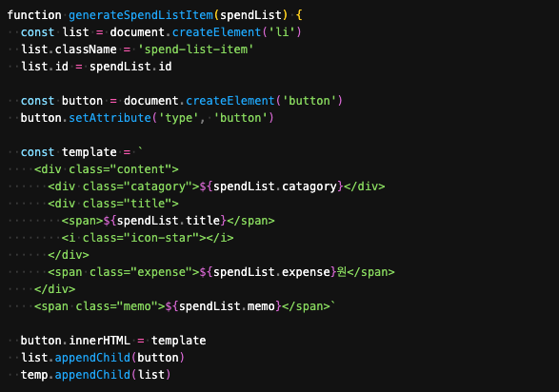559x392 pixels.
Task: Click the Korean 원 character
Action: click(x=342, y=272)
